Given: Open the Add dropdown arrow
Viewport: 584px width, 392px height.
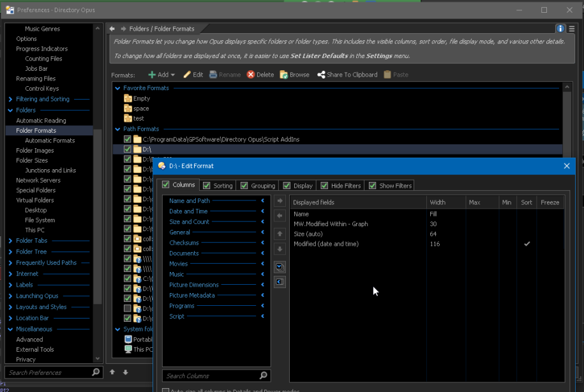Looking at the screenshot, I should (x=173, y=75).
